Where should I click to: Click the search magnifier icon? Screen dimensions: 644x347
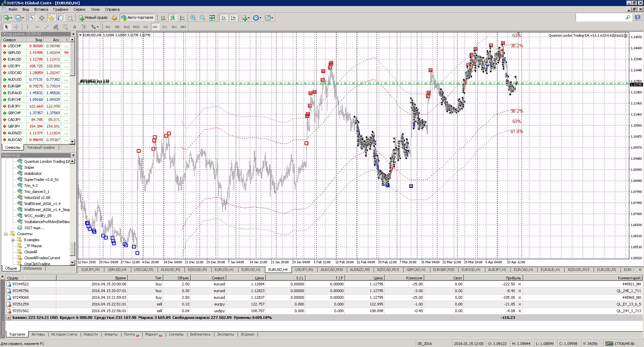[x=628, y=17]
